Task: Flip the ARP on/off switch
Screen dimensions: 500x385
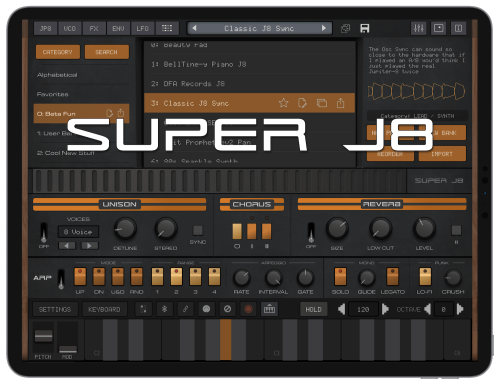Action: tap(61, 279)
